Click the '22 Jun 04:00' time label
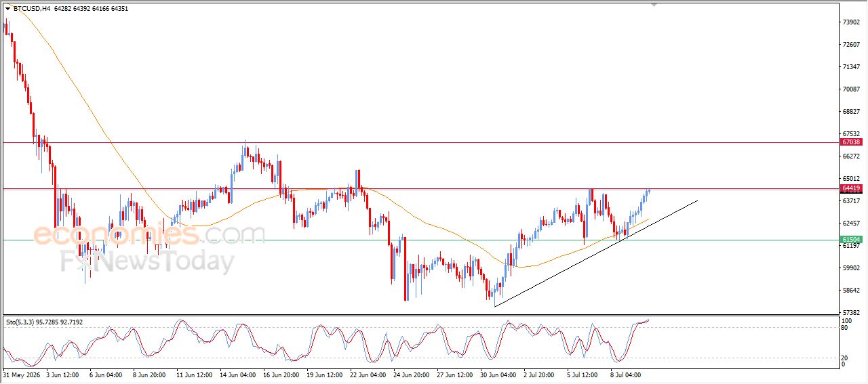868x384 pixels. tap(368, 374)
